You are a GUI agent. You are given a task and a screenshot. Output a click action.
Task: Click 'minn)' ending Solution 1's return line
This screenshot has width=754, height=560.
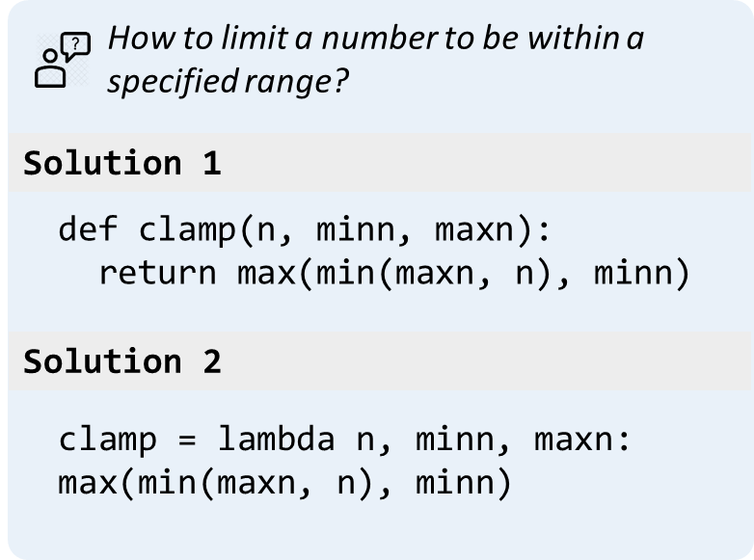coord(642,273)
